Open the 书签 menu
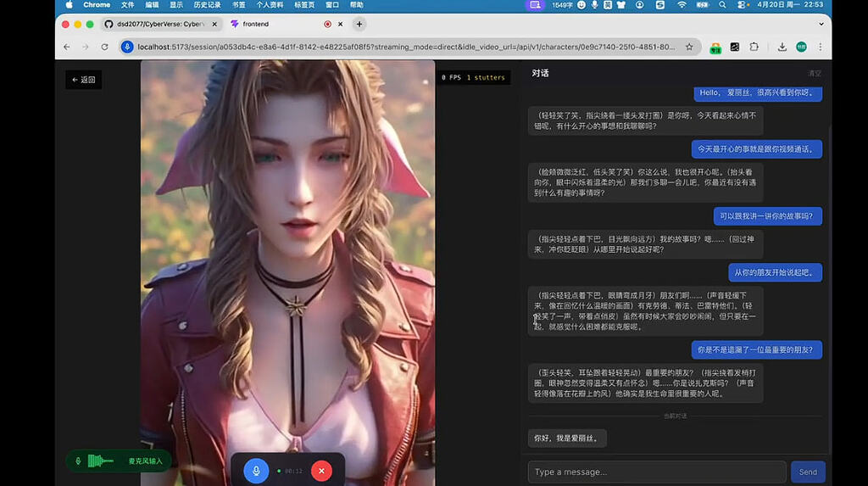Image resolution: width=868 pixels, height=486 pixels. [x=238, y=5]
